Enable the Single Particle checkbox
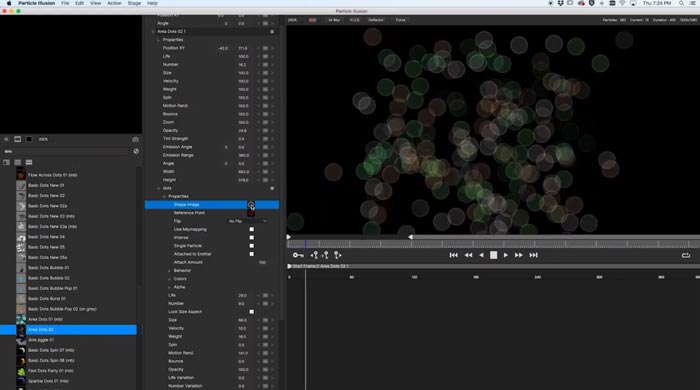 tap(251, 246)
